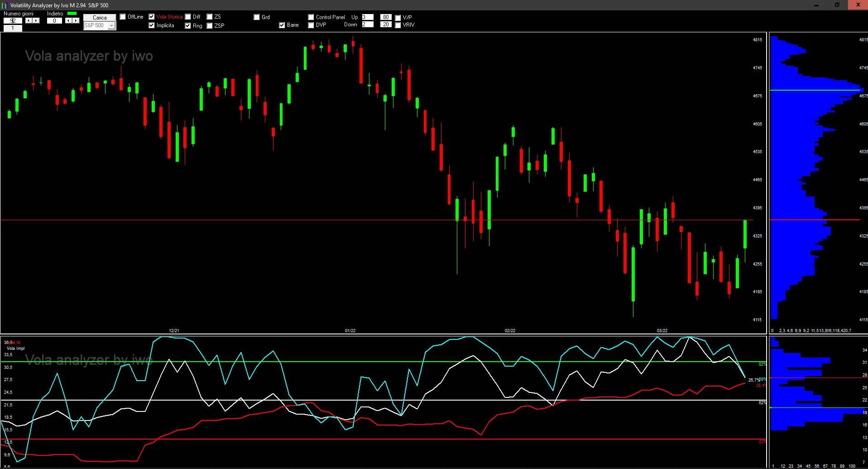Tick the DVP checkbox
The width and height of the screenshot is (868, 469).
point(311,25)
